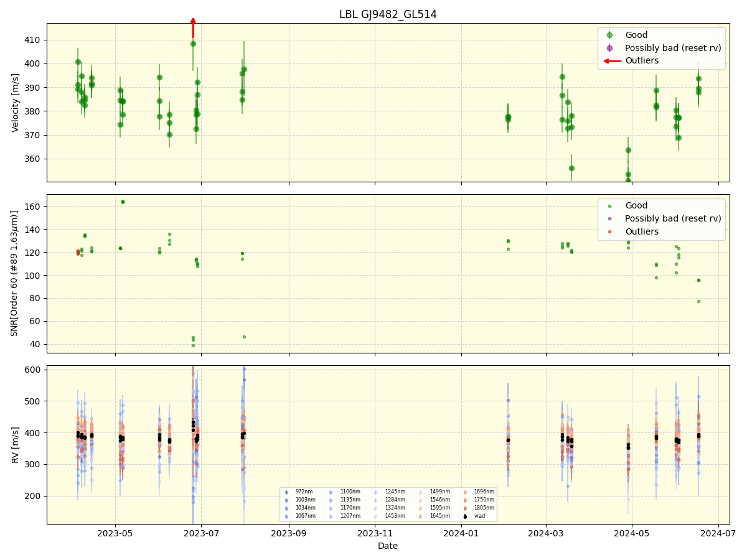
Task: Click the 360 velocity tick label
Action: click(x=32, y=159)
